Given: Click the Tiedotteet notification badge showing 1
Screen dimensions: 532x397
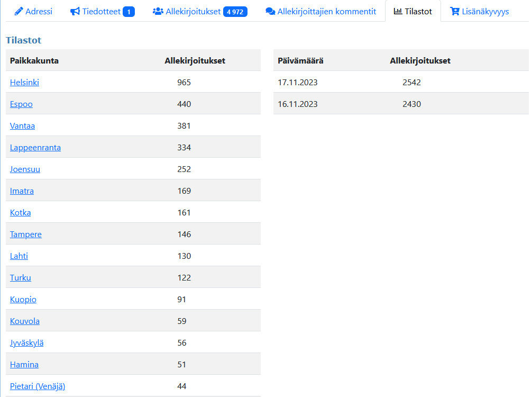Looking at the screenshot, I should coord(129,11).
